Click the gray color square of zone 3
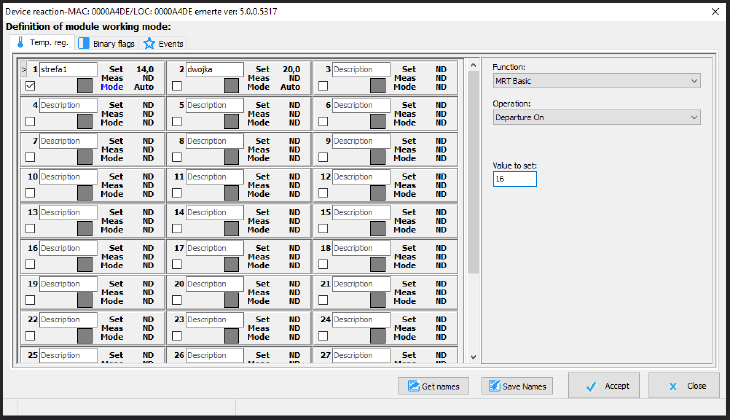 tap(378, 85)
